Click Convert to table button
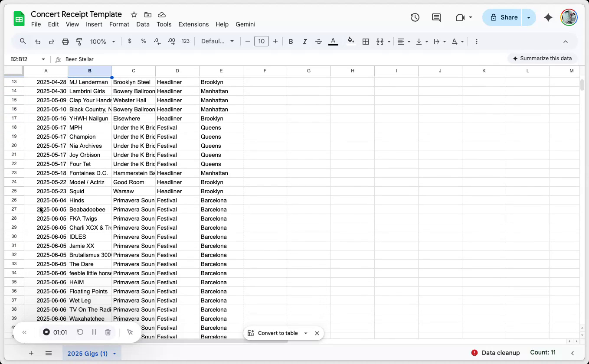The image size is (589, 364). point(273,333)
